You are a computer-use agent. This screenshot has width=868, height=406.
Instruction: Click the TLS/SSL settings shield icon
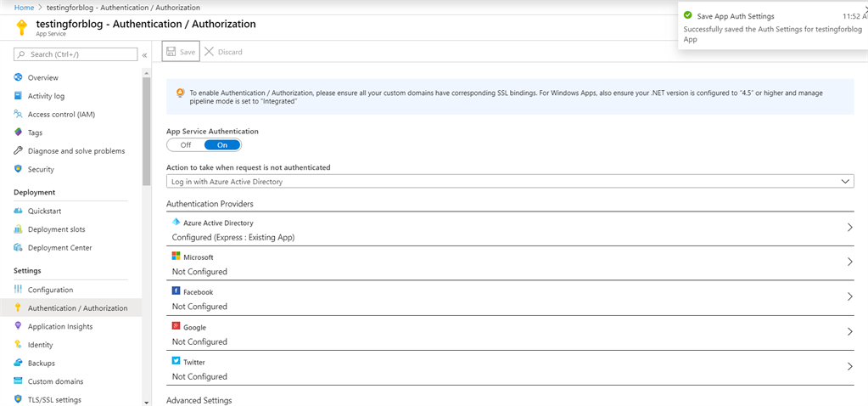[18, 399]
